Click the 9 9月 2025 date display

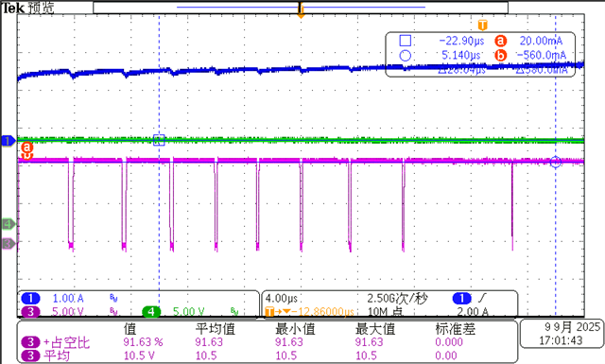pos(573,327)
